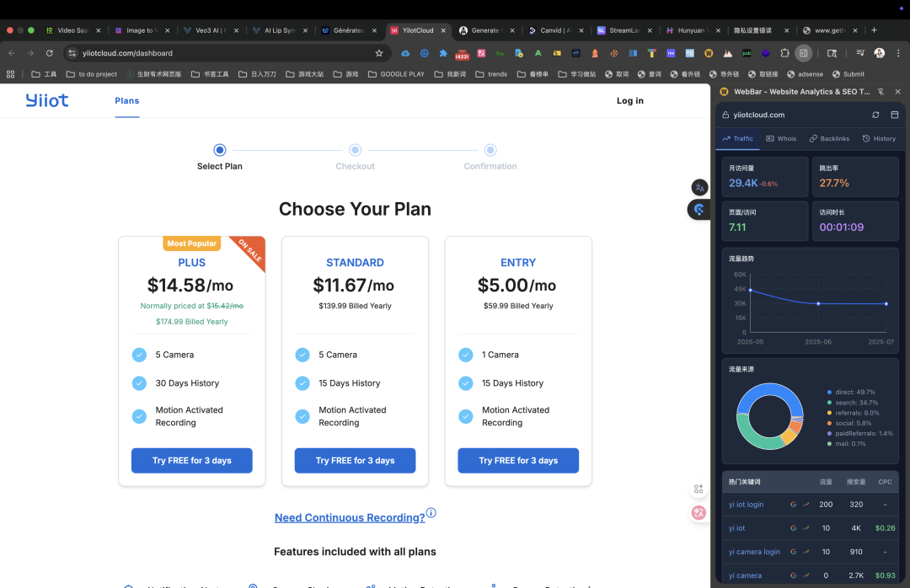Viewport: 910px width, 588px height.
Task: Start ENTRY plan free 3-day trial
Action: click(x=518, y=460)
